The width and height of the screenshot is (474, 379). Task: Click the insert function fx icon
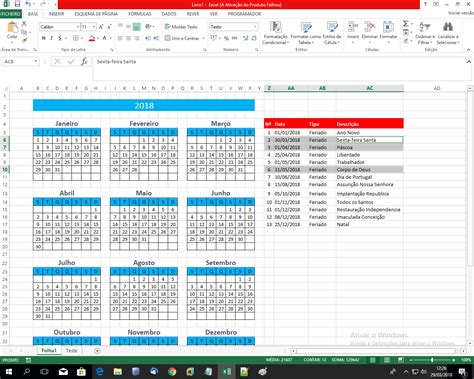pos(84,62)
